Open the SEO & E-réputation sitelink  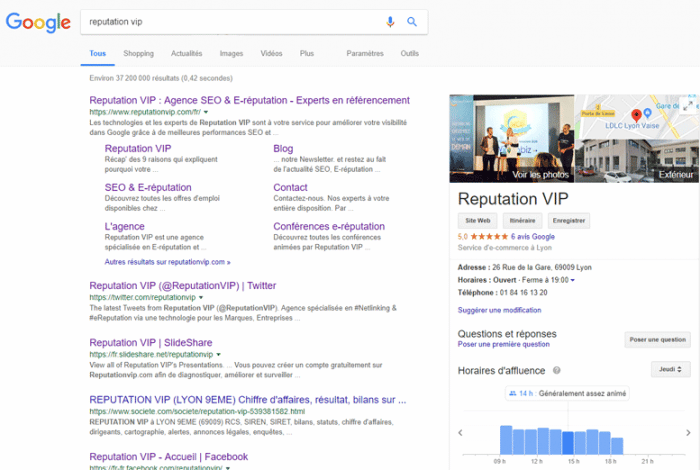(x=148, y=187)
